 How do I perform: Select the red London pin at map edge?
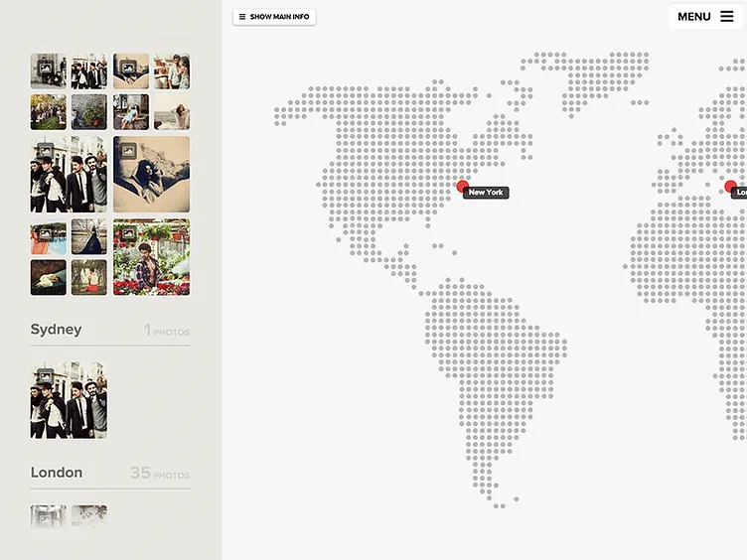(731, 186)
